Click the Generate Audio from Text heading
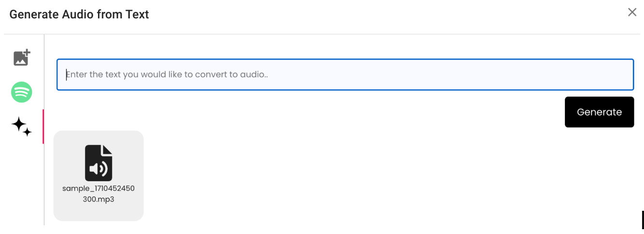This screenshot has width=644, height=234. 79,15
